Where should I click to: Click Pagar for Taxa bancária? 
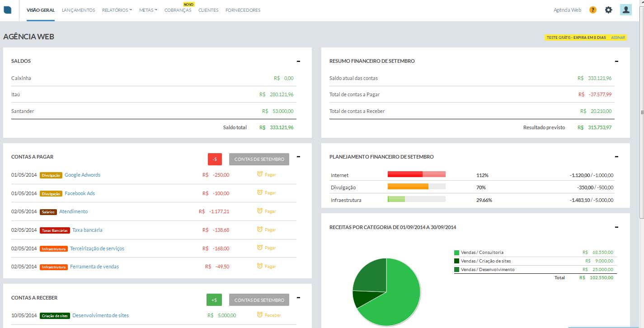point(270,230)
